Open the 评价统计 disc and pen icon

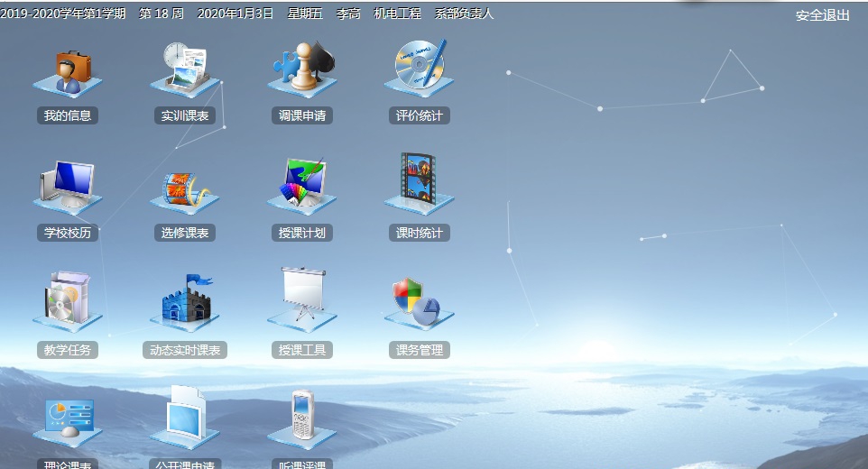[x=419, y=68]
